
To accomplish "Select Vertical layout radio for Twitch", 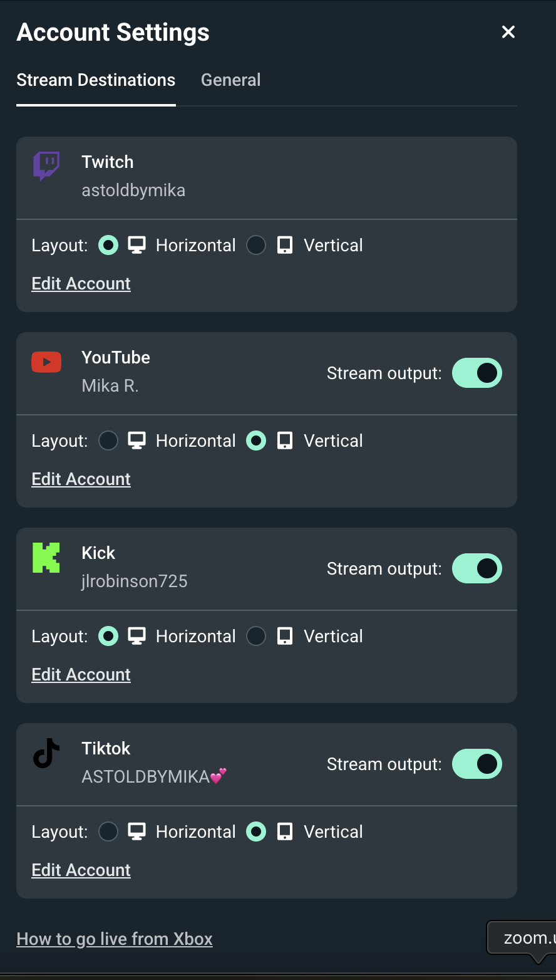I will pyautogui.click(x=256, y=245).
